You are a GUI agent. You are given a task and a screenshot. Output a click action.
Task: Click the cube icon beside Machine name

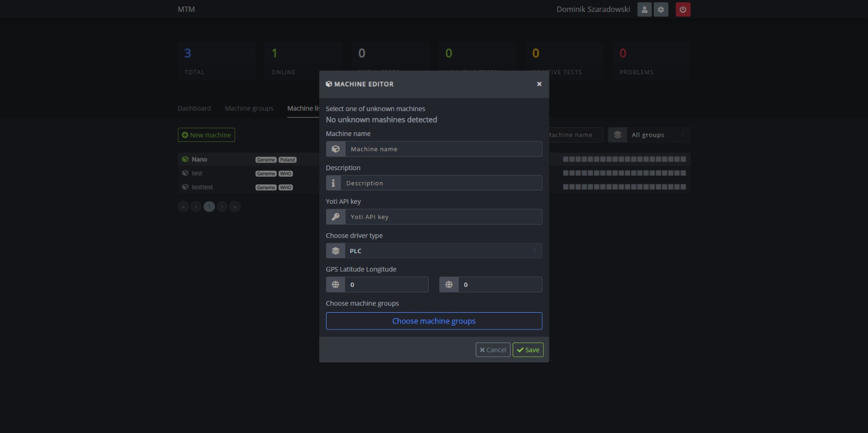coord(336,149)
